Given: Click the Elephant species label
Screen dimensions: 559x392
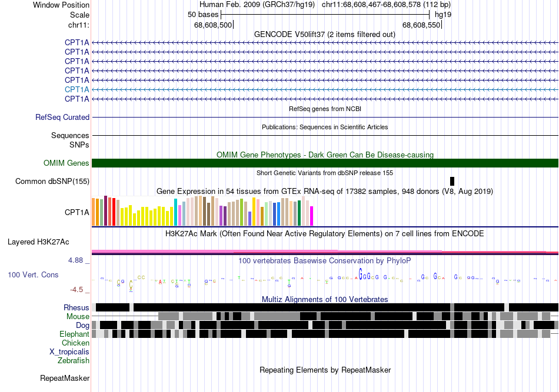Looking at the screenshot, I should pyautogui.click(x=74, y=334).
